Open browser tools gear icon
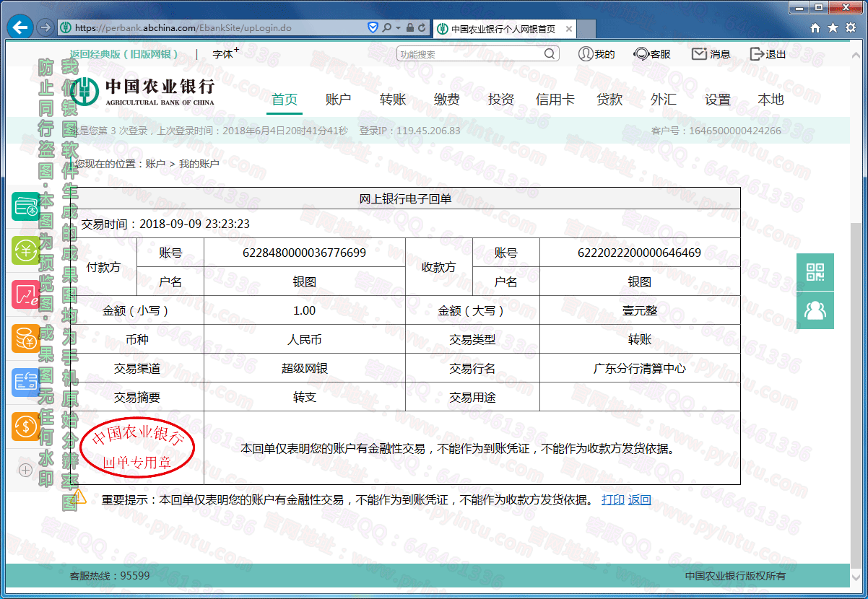This screenshot has width=868, height=599. coord(850,27)
